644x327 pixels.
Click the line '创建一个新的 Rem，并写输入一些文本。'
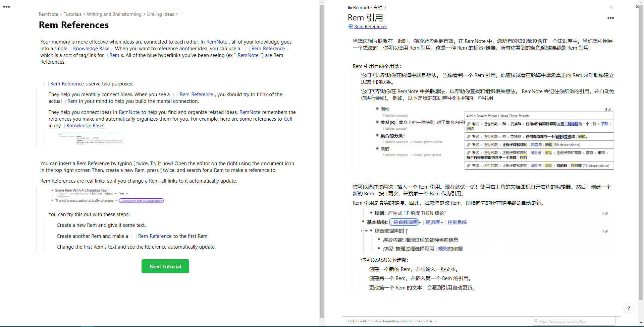[x=414, y=269]
